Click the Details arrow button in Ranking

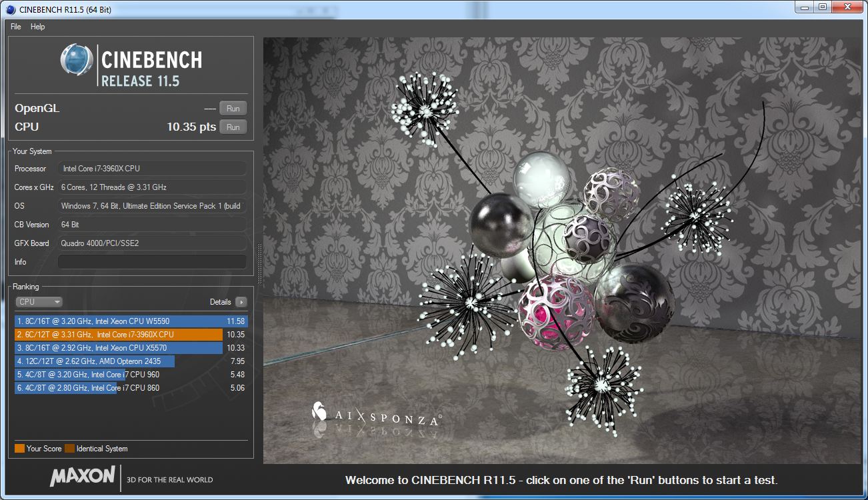[x=241, y=302]
